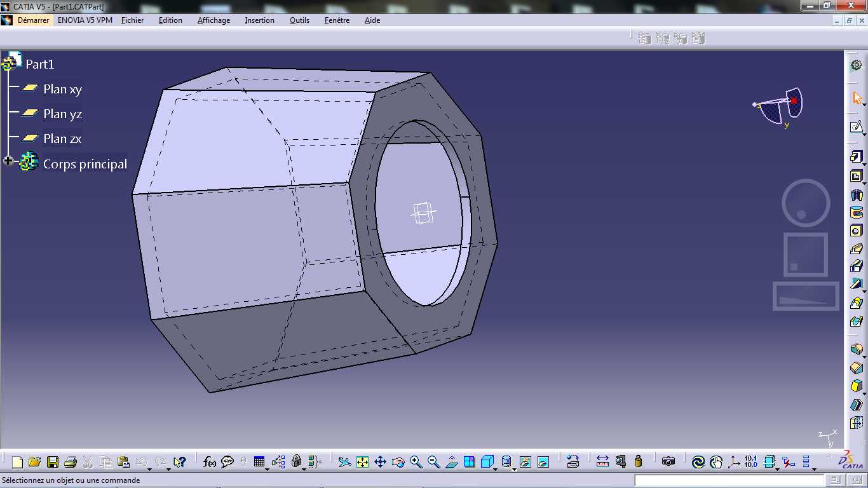Open the Edition menu
Viewport: 868px width, 488px height.
(x=170, y=20)
